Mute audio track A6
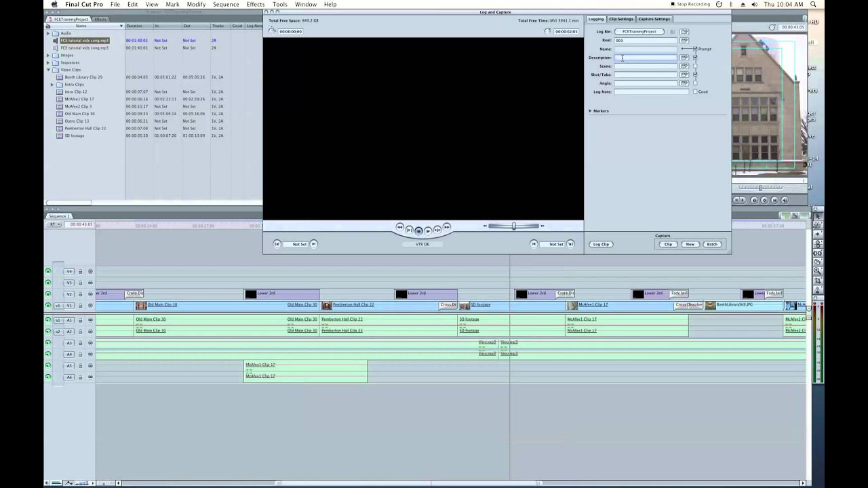The height and width of the screenshot is (488, 868). click(x=47, y=377)
